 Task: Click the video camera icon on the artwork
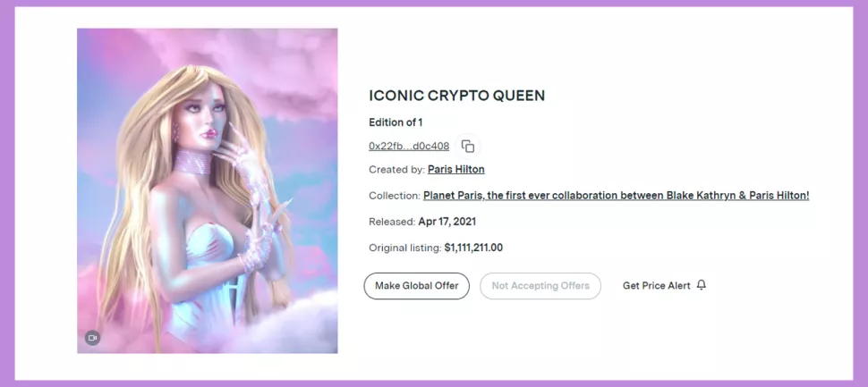tap(92, 338)
